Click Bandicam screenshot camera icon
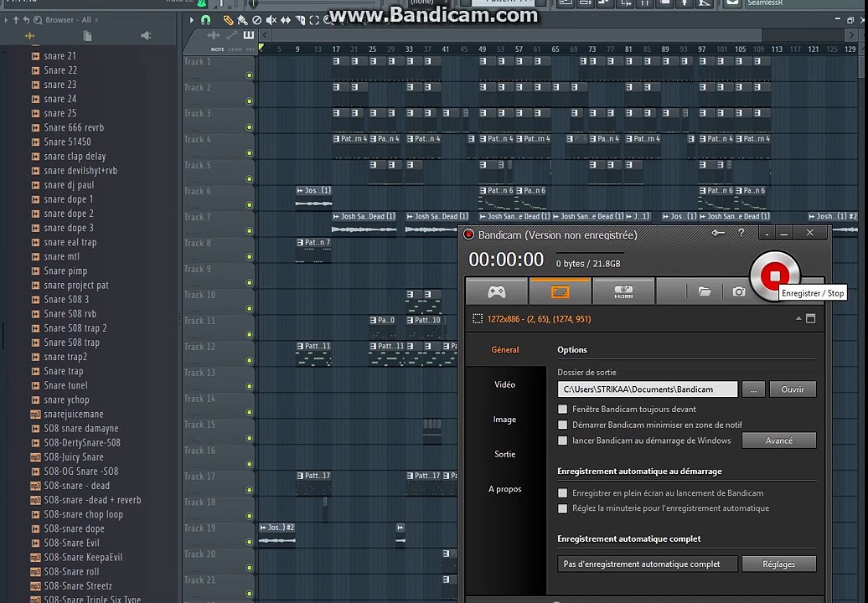The height and width of the screenshot is (603, 868). pos(738,291)
